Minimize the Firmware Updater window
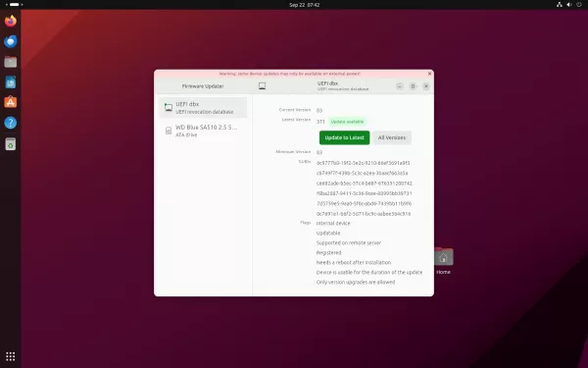588x368 pixels. tap(400, 86)
